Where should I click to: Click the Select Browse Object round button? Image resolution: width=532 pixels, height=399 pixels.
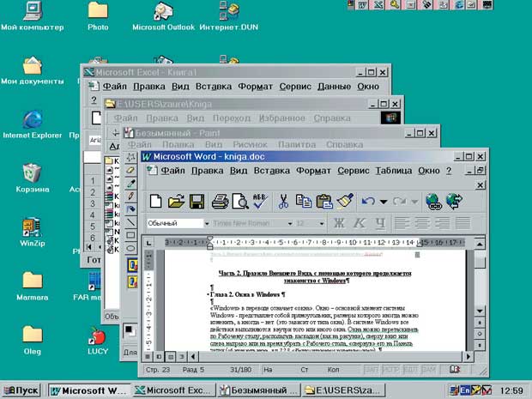(480, 334)
